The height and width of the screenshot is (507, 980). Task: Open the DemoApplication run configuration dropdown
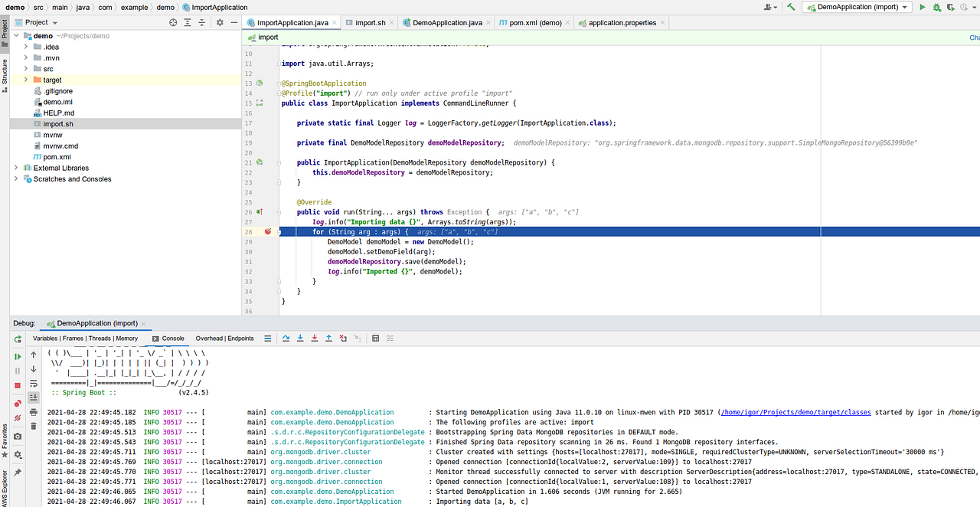(x=856, y=7)
